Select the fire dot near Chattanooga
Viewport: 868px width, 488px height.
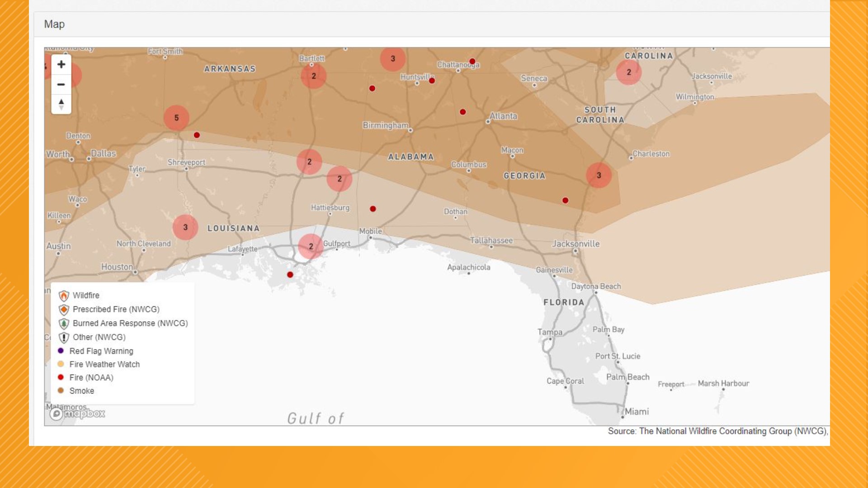[x=472, y=61]
